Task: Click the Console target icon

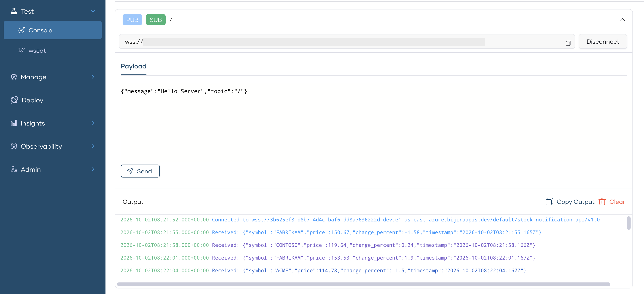Action: pos(22,30)
